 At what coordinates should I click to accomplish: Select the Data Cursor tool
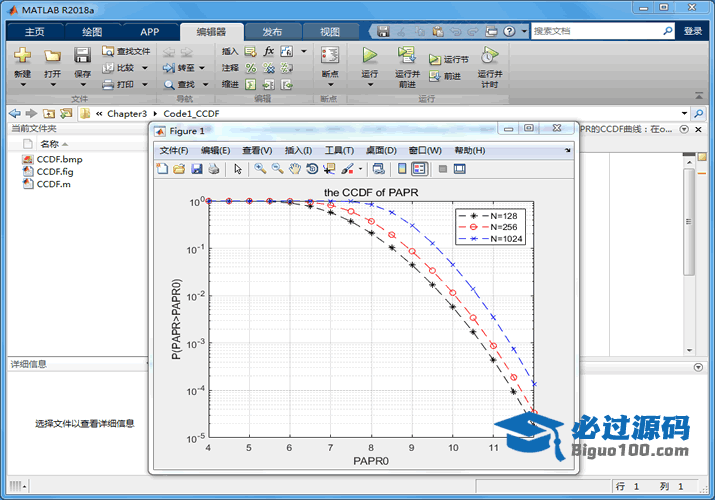329,169
